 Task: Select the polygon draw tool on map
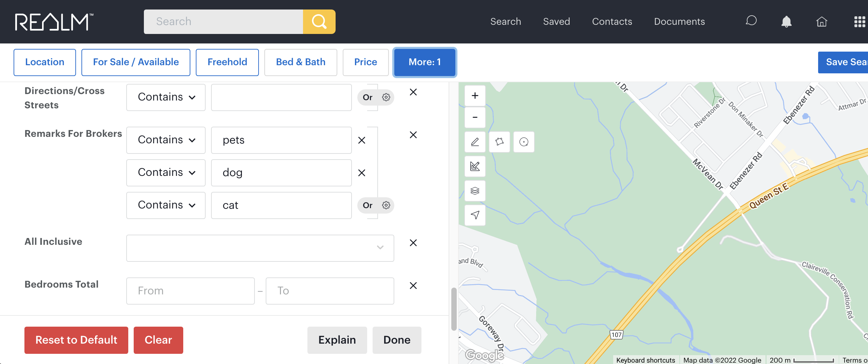click(499, 142)
